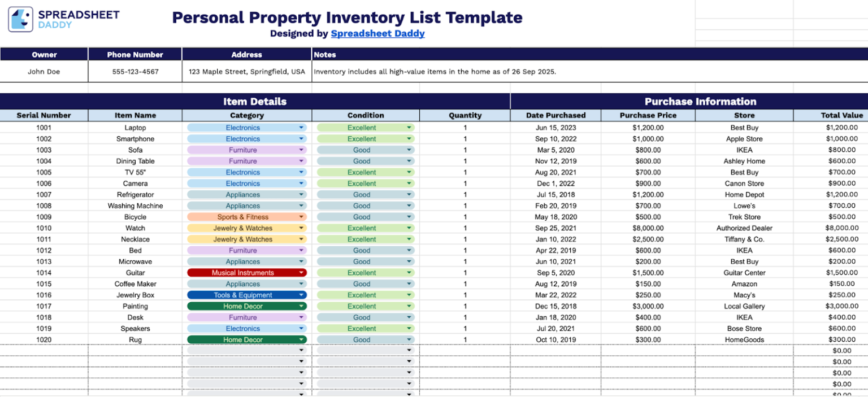Select Watch's purchase price of $8,000.00
The height and width of the screenshot is (397, 868).
click(648, 228)
